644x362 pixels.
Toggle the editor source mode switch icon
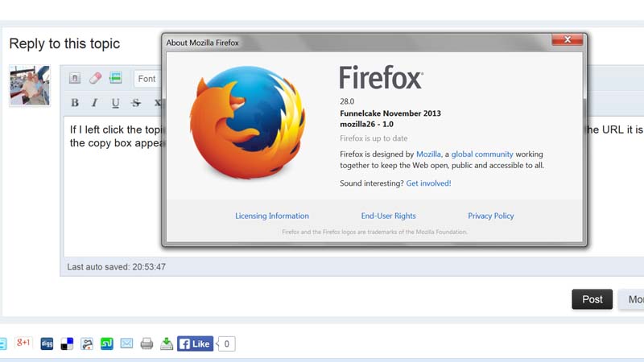click(75, 78)
